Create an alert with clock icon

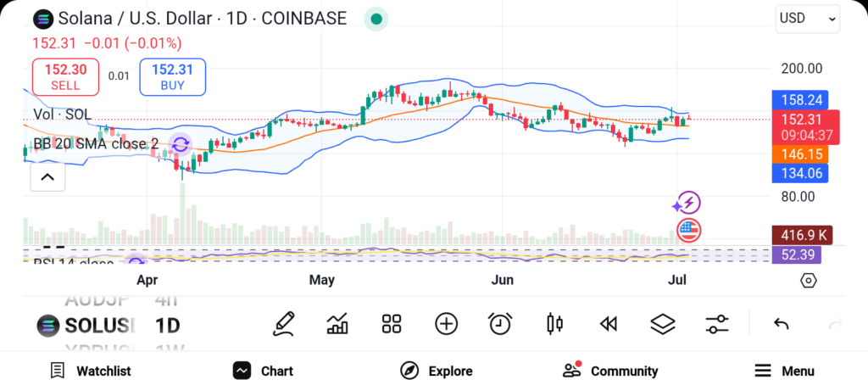click(500, 324)
